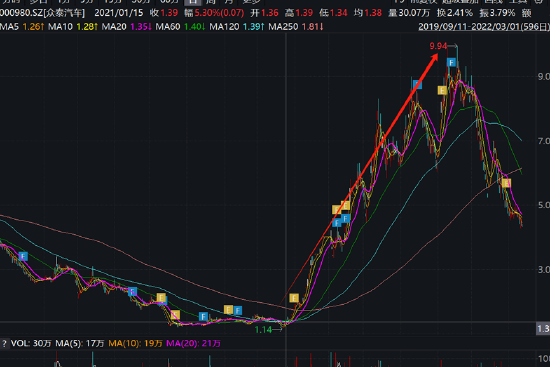550x367 pixels.
Task: Click the yellow E marker beside the crosshair line
Action: (294, 298)
